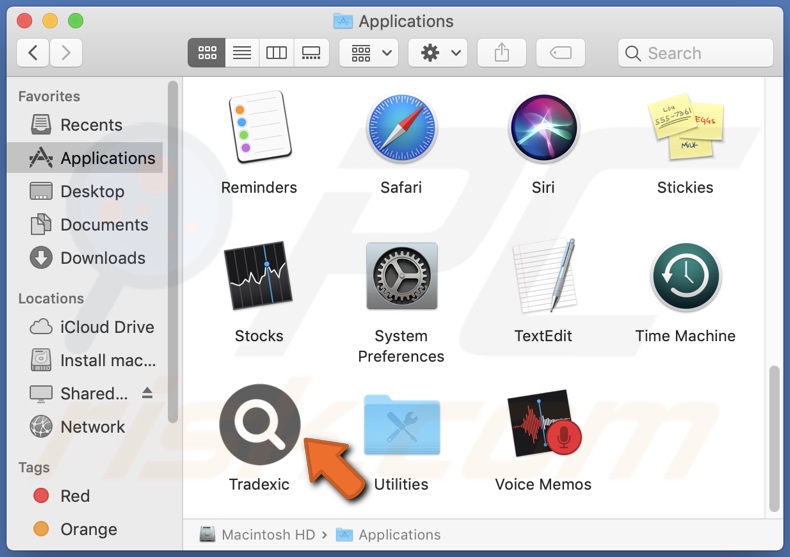
Task: Select the Stickies app icon
Action: point(688,127)
